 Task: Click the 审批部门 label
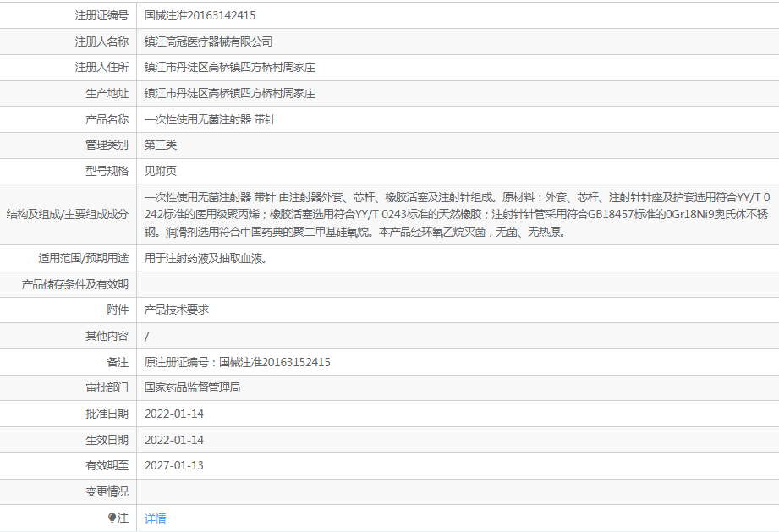[x=107, y=387]
